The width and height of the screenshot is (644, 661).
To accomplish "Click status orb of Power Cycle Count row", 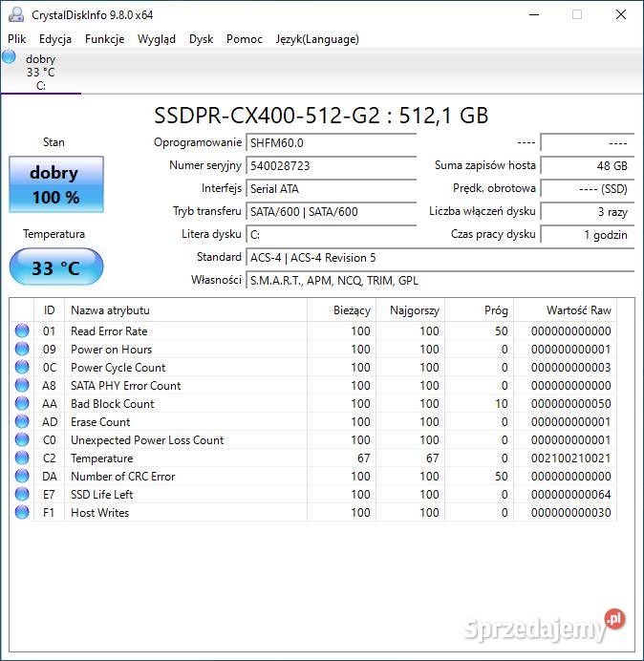I will pyautogui.click(x=22, y=367).
